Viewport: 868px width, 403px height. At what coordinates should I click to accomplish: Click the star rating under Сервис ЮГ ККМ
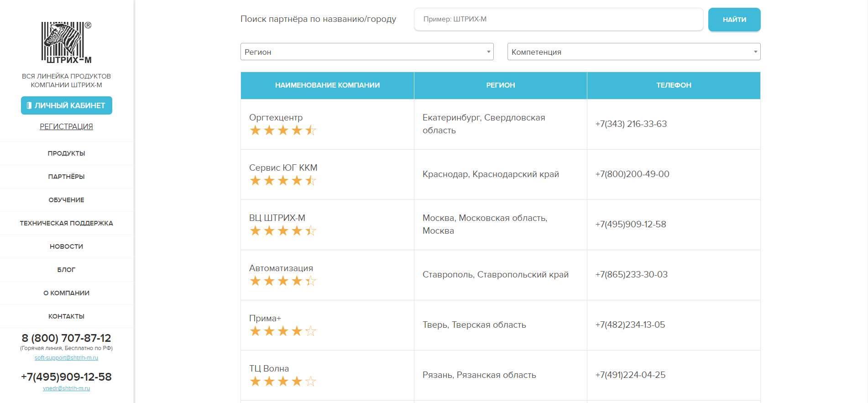pyautogui.click(x=283, y=181)
